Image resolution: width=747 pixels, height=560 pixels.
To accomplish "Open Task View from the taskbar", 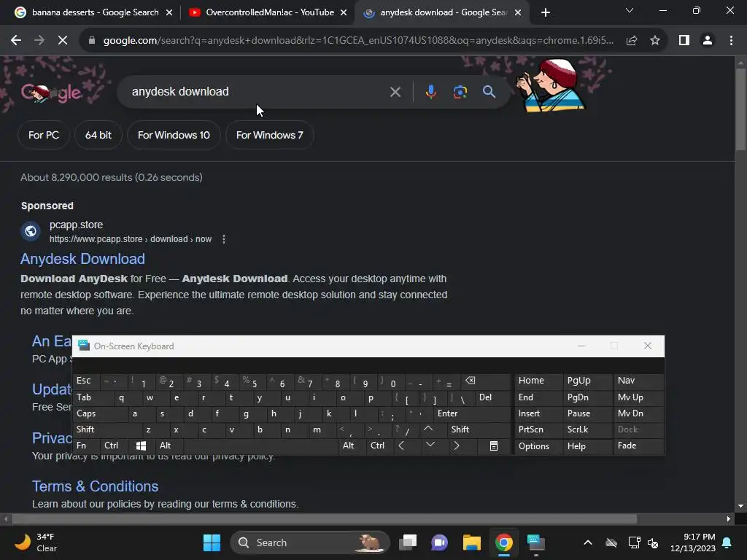I will [x=407, y=542].
